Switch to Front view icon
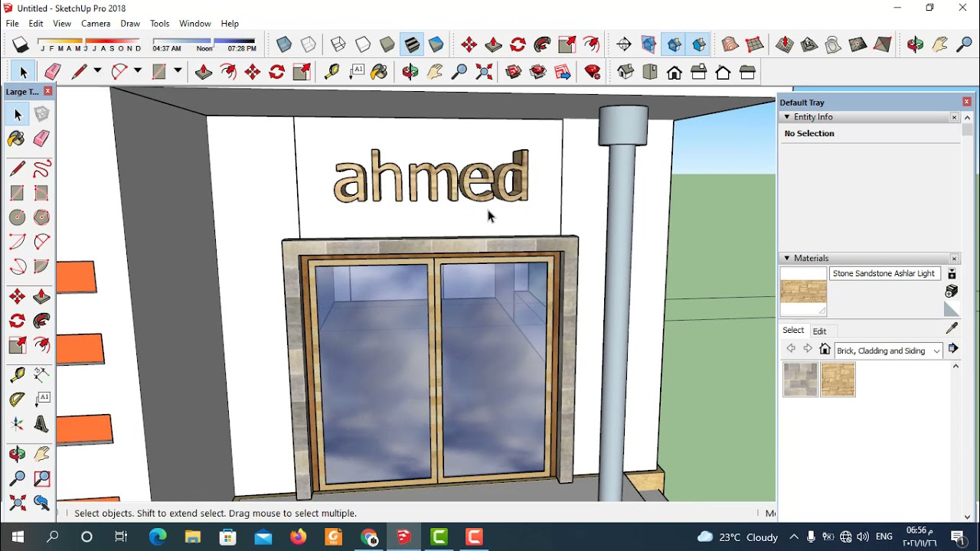 pyautogui.click(x=675, y=72)
